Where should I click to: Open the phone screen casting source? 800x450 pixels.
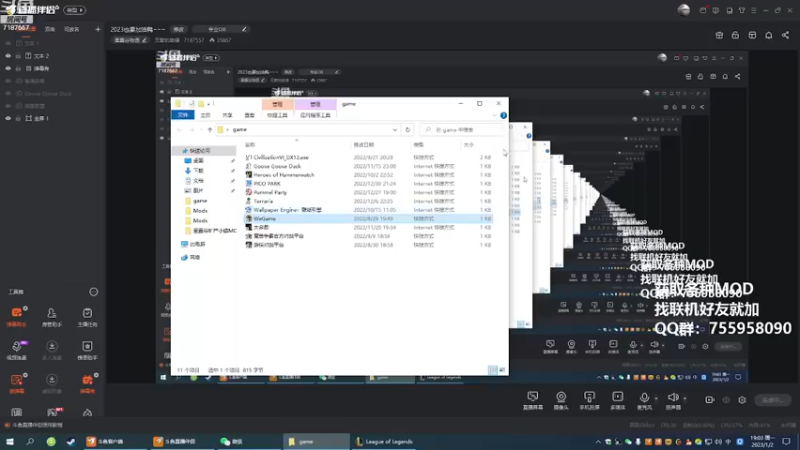coord(589,401)
